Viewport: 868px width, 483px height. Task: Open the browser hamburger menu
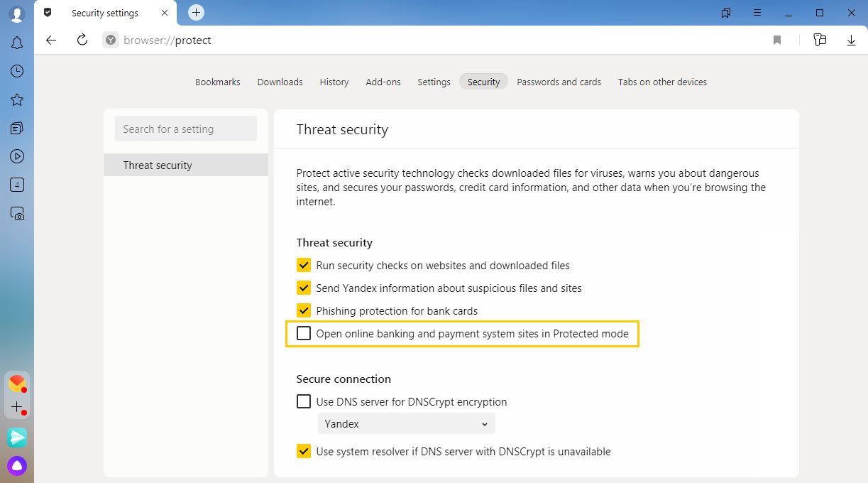[x=757, y=13]
